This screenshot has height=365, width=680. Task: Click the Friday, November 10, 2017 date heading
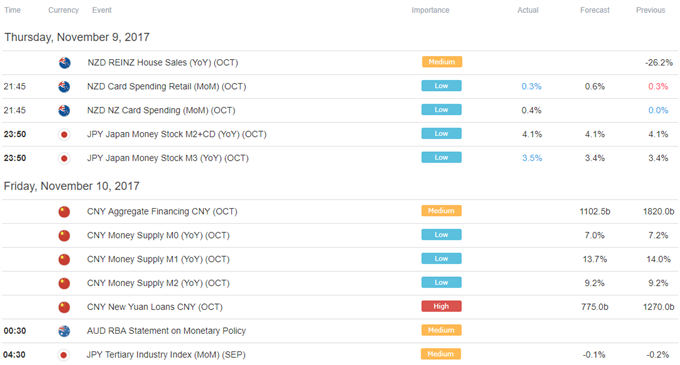coord(72,186)
